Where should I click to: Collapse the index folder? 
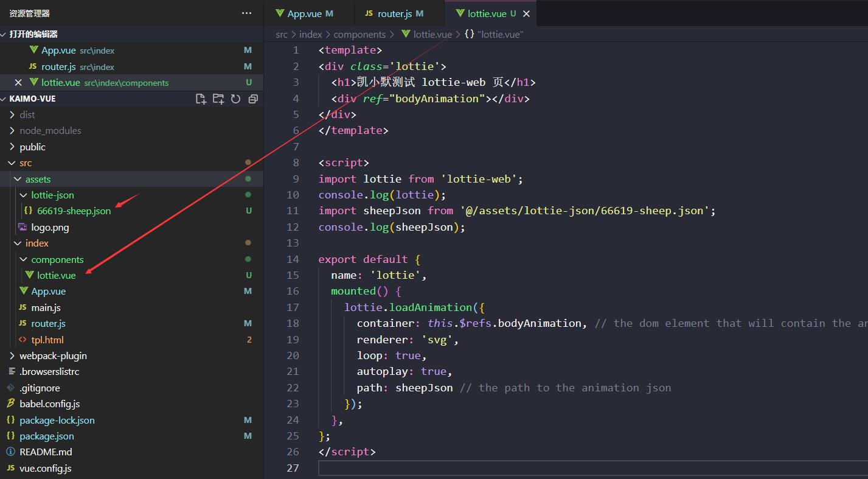pos(131,243)
